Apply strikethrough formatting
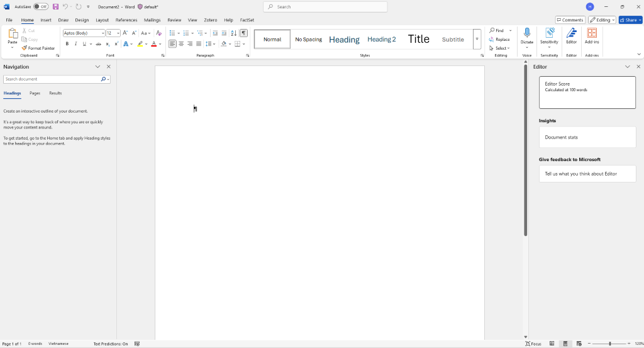Screen dimensions: 644x348 98,44
